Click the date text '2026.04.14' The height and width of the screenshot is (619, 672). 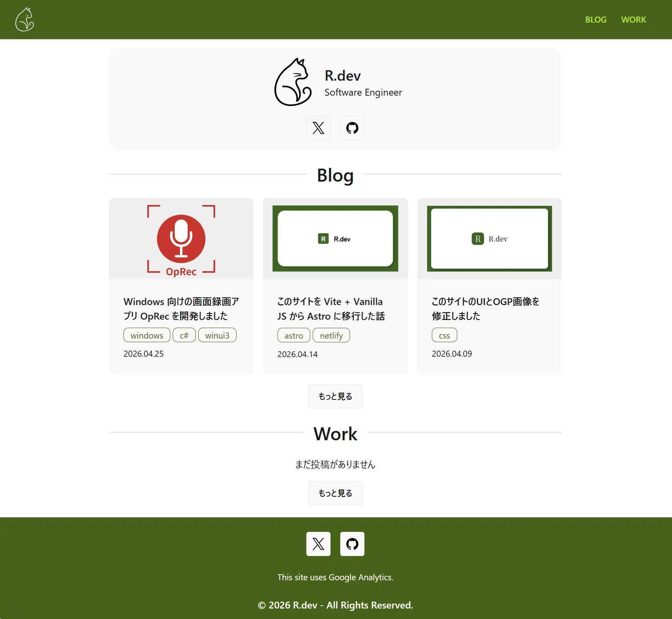(297, 354)
